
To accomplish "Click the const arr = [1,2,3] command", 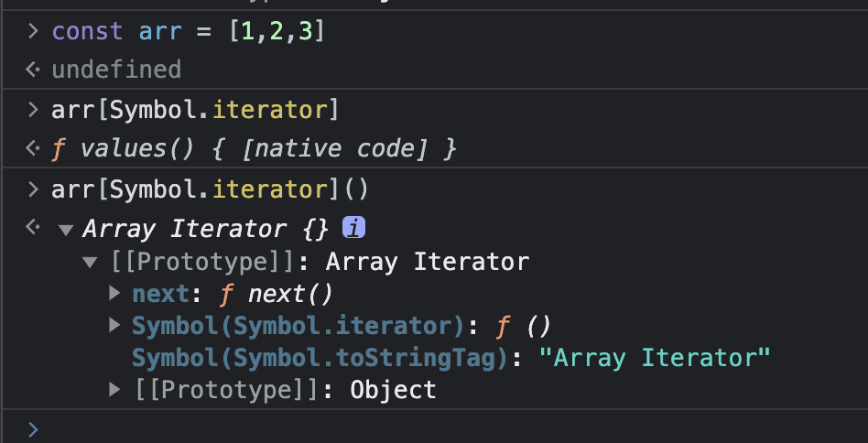I will pos(189,32).
